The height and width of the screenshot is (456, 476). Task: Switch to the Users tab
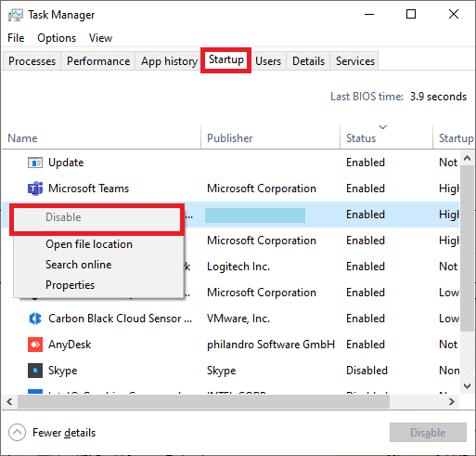point(268,61)
